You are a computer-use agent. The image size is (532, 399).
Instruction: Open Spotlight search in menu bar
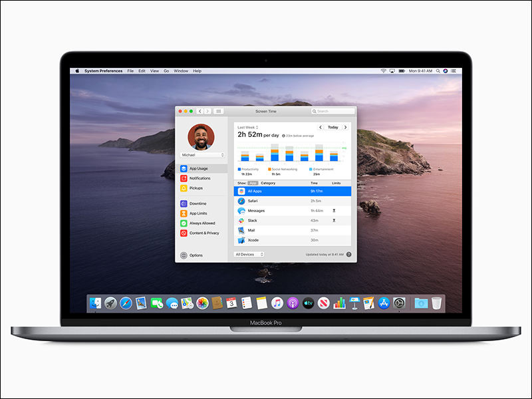438,71
